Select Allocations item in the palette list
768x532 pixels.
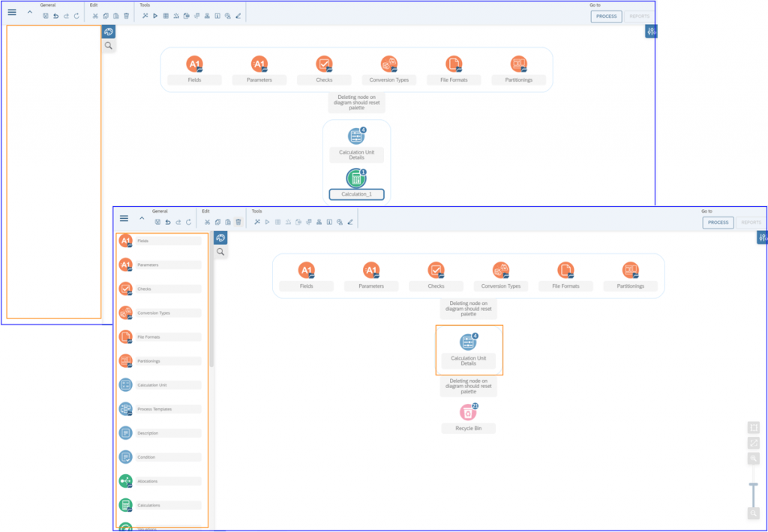pos(160,481)
